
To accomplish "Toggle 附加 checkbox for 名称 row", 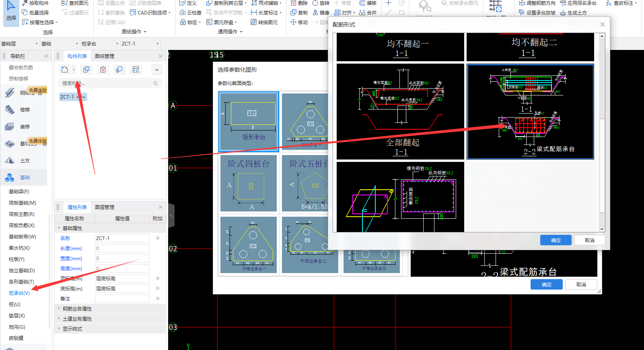I will pyautogui.click(x=158, y=238).
